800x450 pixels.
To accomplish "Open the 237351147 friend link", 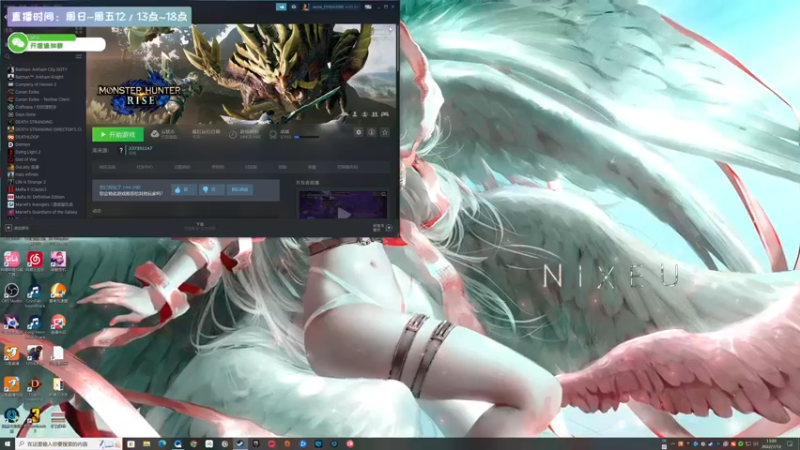I will click(x=140, y=148).
